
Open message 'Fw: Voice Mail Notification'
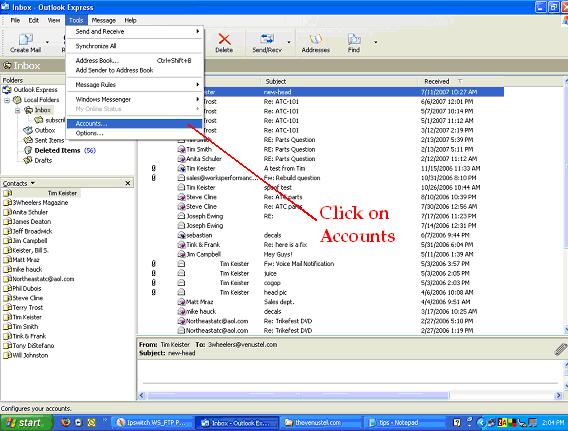click(321, 264)
